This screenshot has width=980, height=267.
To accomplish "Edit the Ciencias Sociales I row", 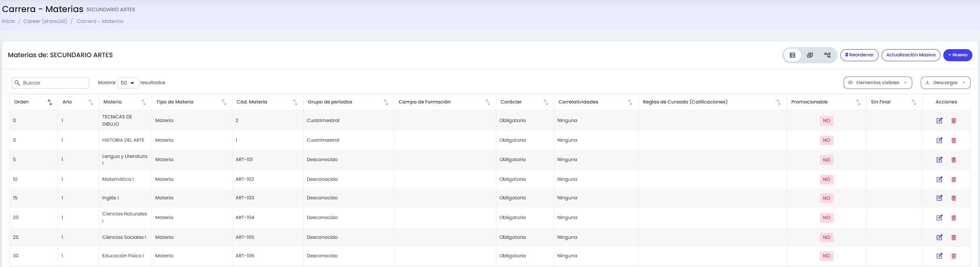I will (939, 237).
